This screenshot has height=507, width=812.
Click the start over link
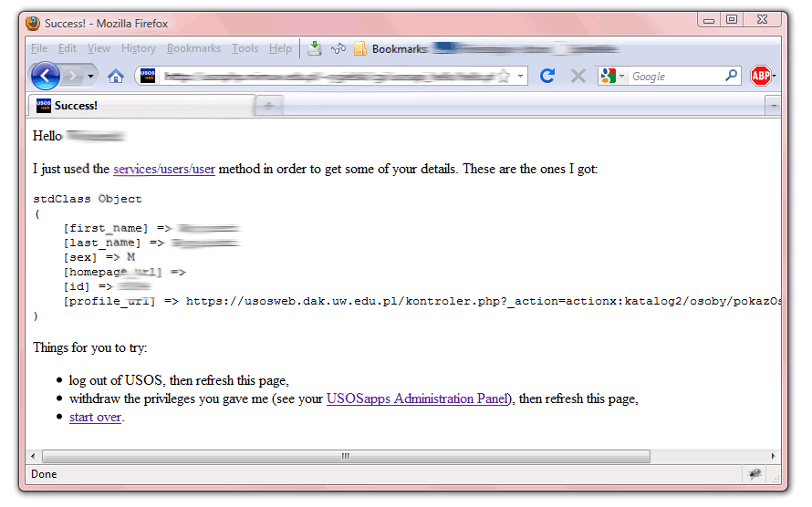click(95, 417)
